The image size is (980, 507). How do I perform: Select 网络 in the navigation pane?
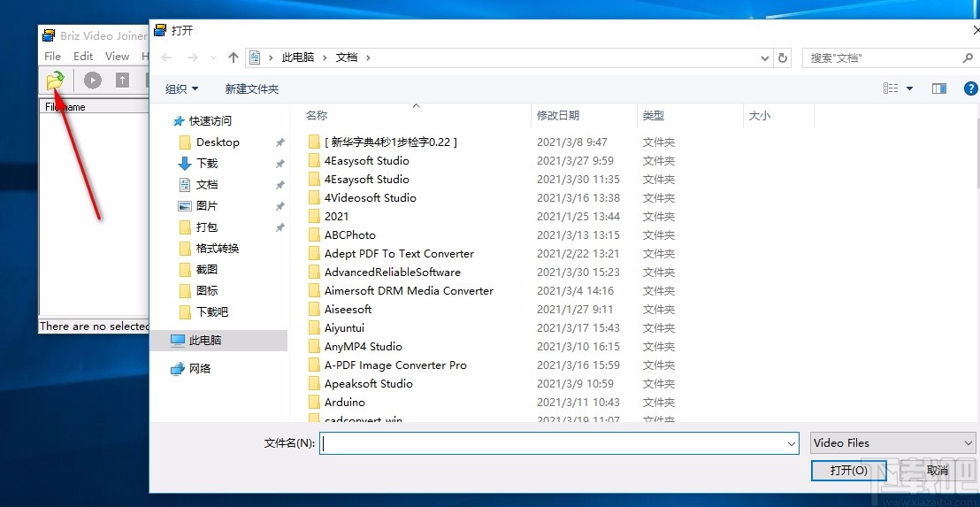click(x=200, y=369)
